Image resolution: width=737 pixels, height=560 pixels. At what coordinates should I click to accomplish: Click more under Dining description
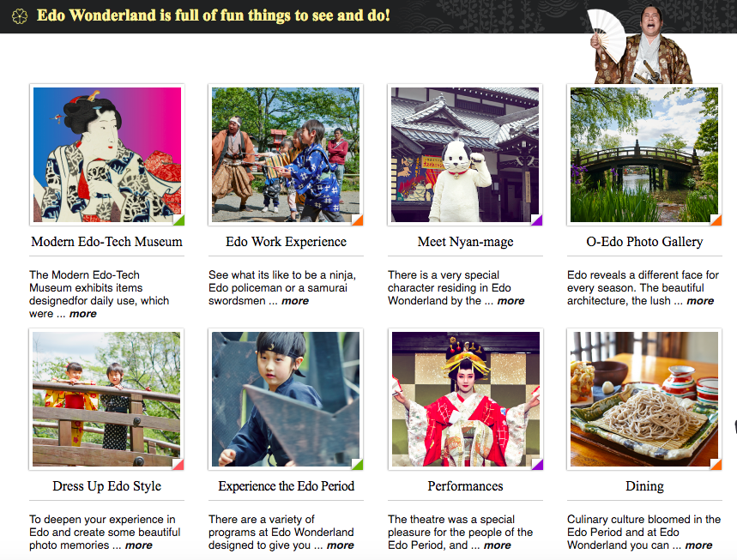pyautogui.click(x=698, y=545)
